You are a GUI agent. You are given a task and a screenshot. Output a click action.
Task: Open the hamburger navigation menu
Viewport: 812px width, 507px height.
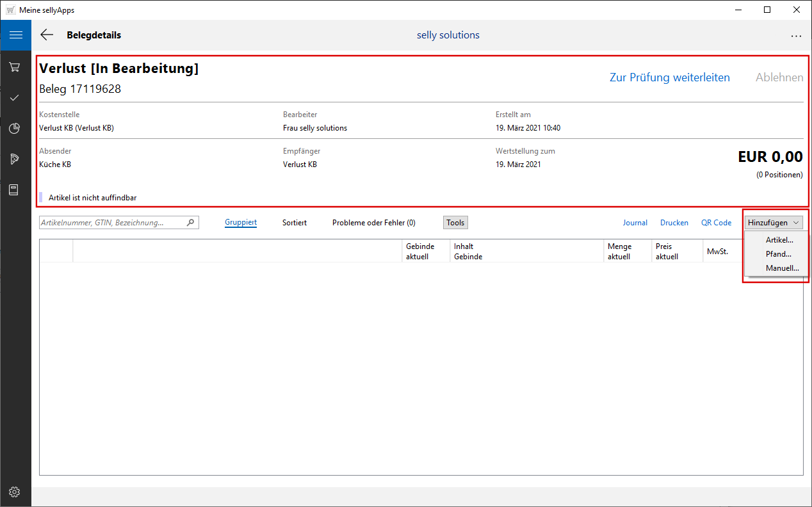15,35
